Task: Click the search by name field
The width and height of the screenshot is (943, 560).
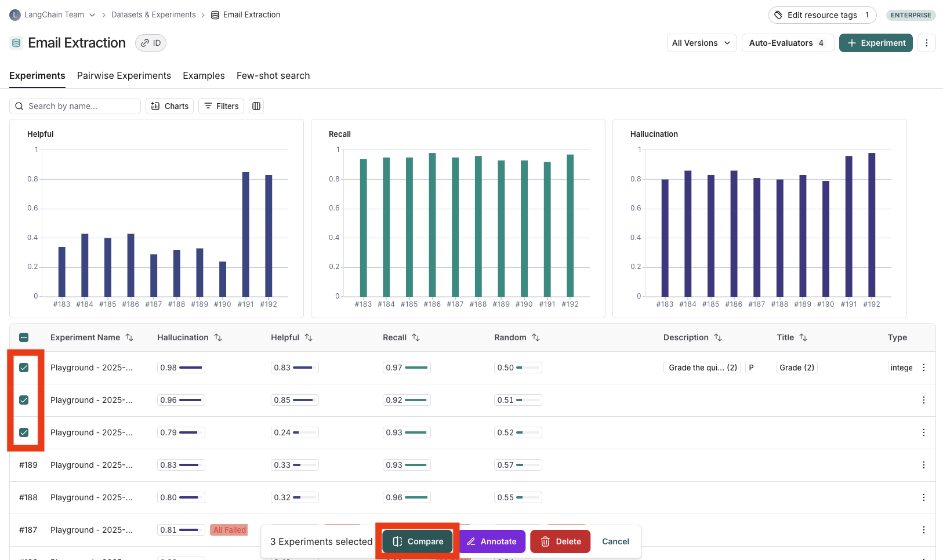Action: (75, 106)
